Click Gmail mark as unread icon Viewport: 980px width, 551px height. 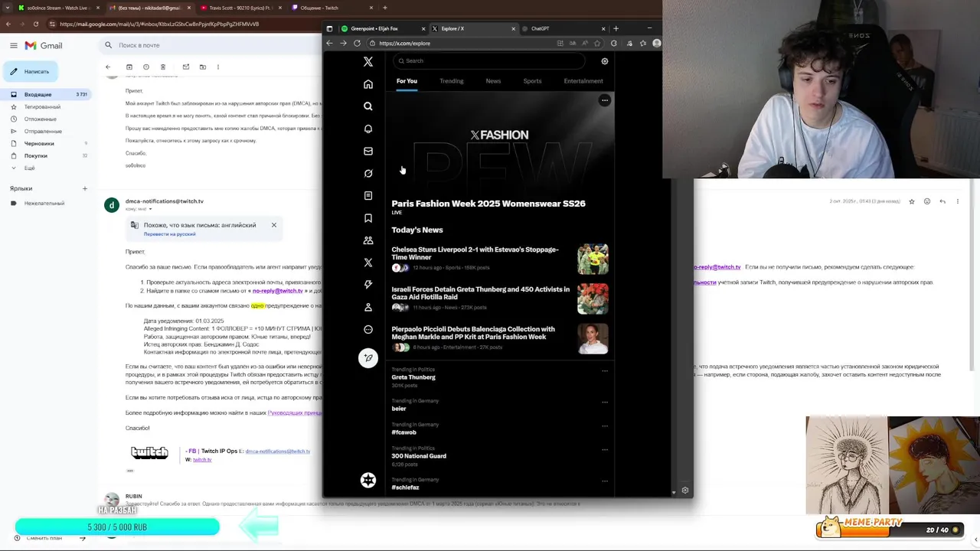click(185, 67)
